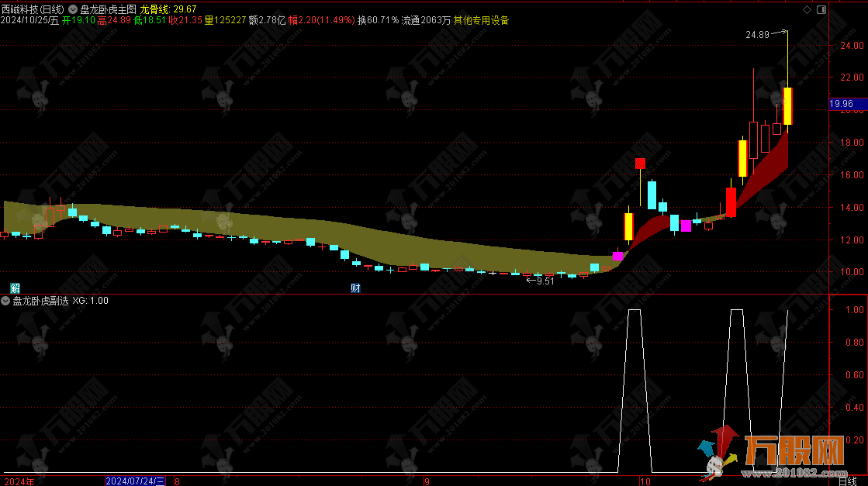Click the 其他专用设备 industry label

(x=481, y=20)
